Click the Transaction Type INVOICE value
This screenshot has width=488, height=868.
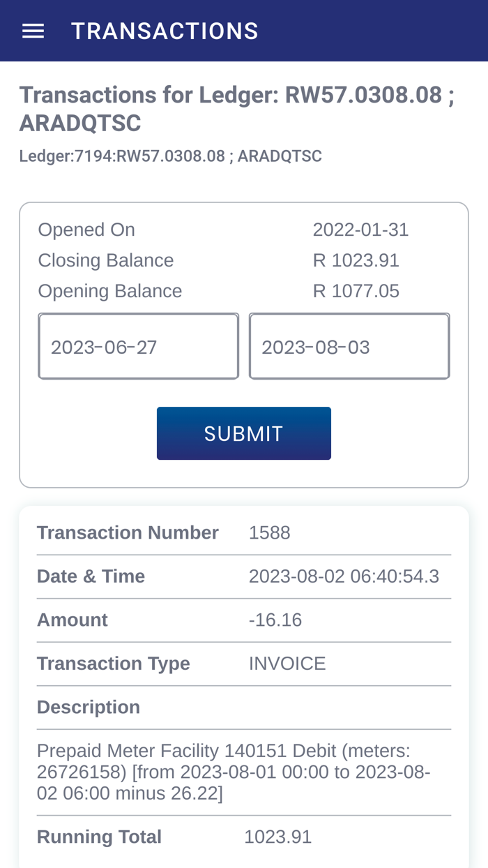pos(287,663)
